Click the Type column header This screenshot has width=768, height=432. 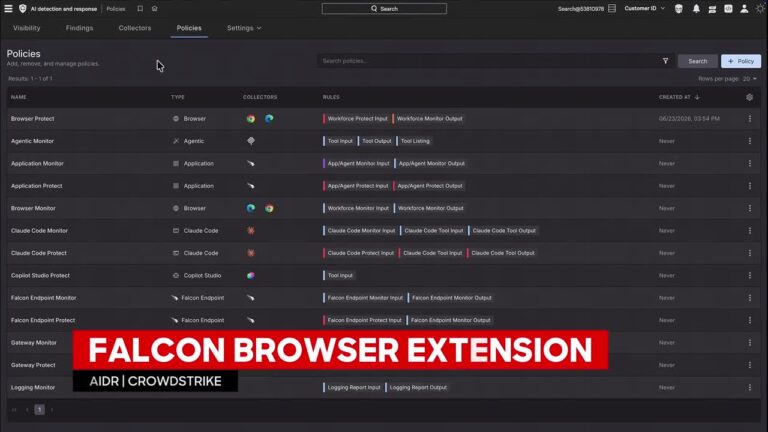coord(178,97)
